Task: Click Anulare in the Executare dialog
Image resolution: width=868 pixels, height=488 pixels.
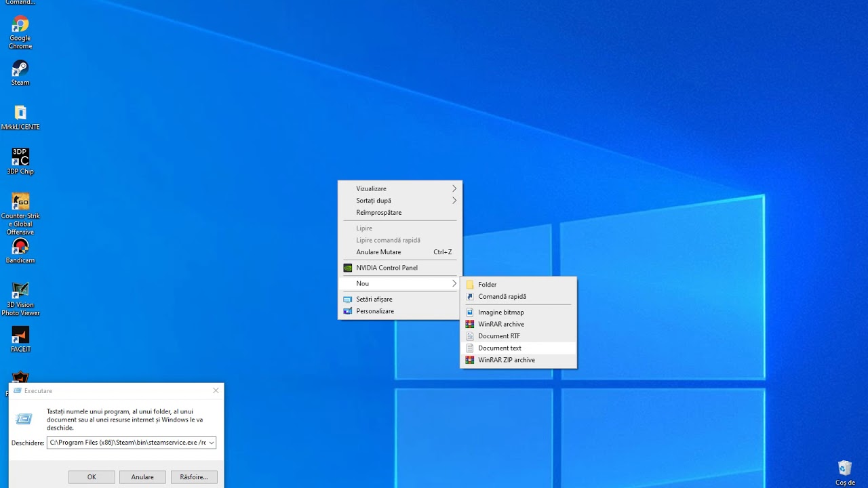Action: point(142,477)
